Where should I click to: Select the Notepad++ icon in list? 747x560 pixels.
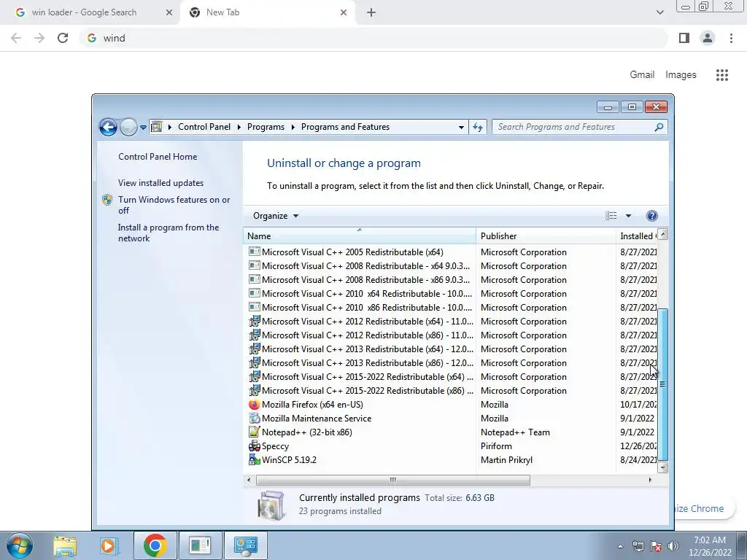[x=255, y=432]
